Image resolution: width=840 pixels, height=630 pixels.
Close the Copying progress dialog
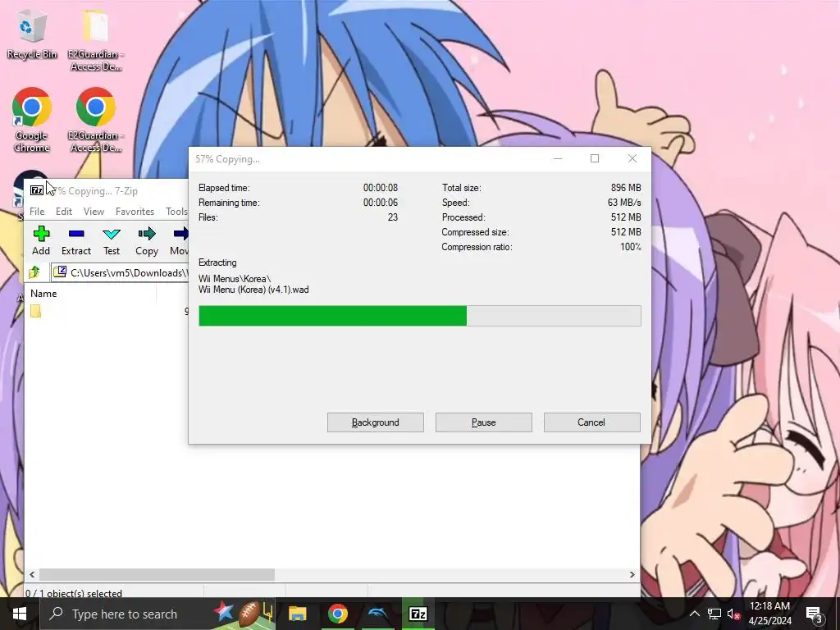click(x=632, y=158)
